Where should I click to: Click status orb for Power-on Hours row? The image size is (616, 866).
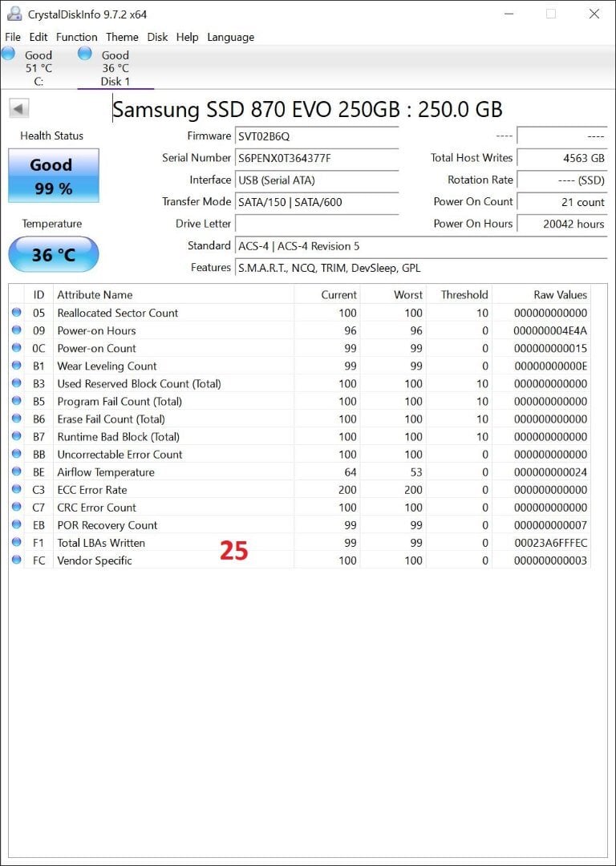pos(17,330)
